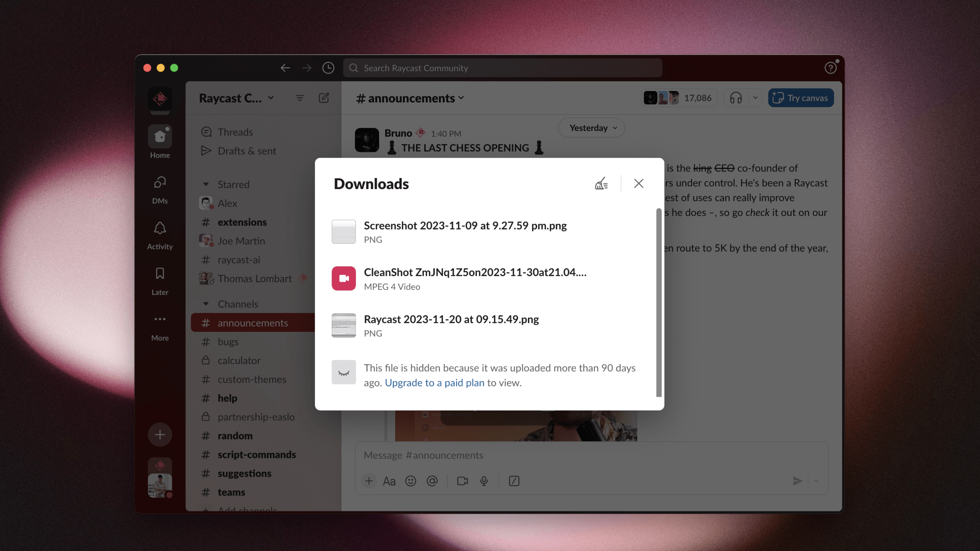
Task: Send the message with arrow icon
Action: click(797, 481)
